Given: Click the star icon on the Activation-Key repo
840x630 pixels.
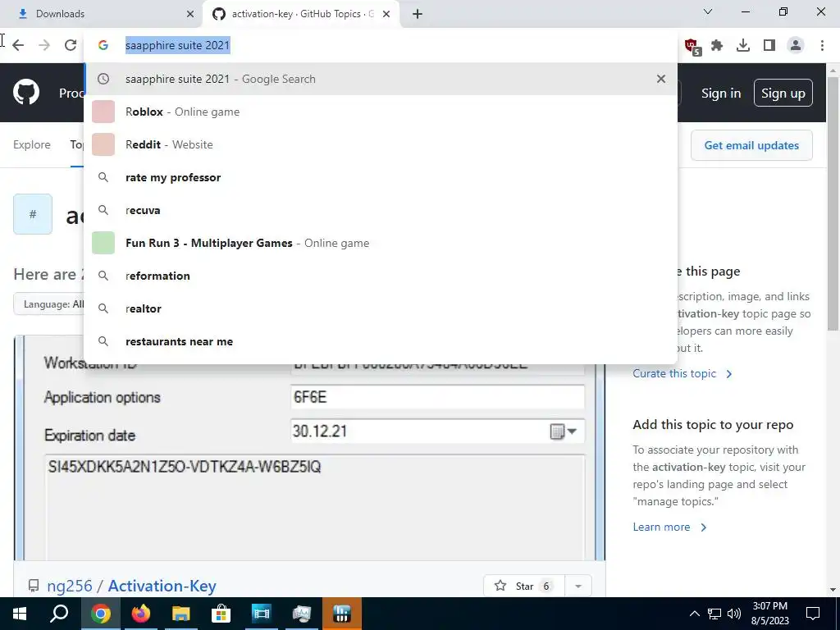Looking at the screenshot, I should [500, 586].
